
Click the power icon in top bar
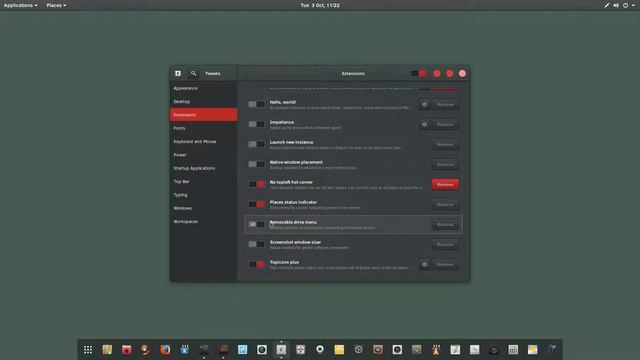pos(625,5)
